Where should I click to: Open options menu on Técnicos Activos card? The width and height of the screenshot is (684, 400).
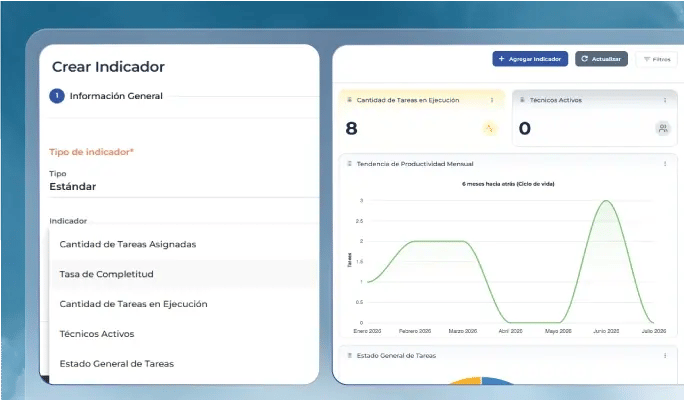(665, 100)
